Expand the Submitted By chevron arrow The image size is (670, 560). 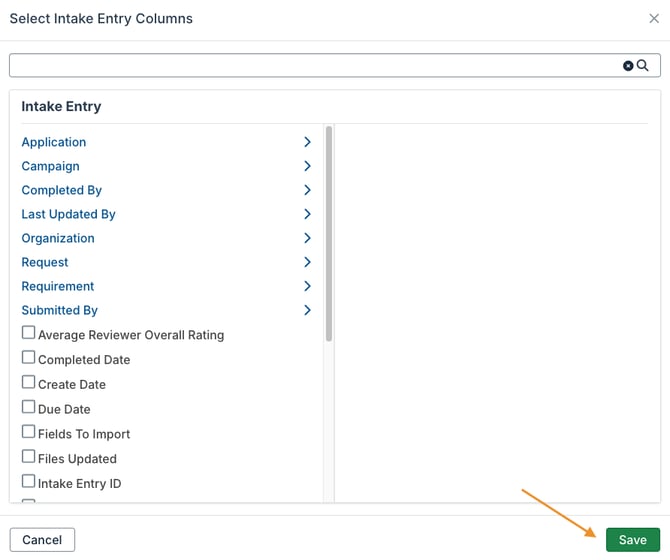pos(307,310)
